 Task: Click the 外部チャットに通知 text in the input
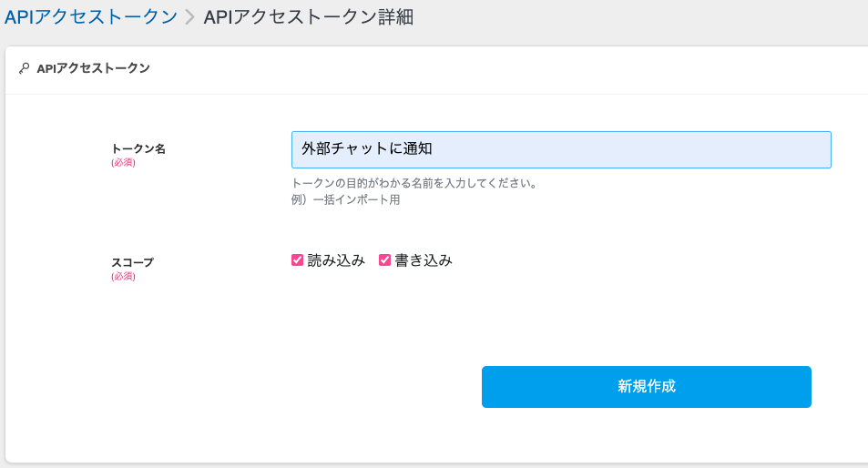366,150
